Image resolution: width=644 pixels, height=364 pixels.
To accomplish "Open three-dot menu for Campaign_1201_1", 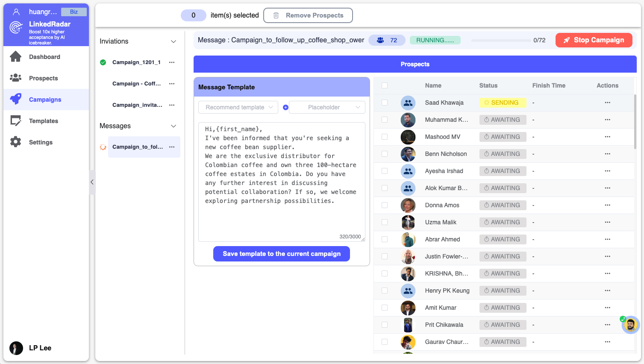I will coord(172,62).
